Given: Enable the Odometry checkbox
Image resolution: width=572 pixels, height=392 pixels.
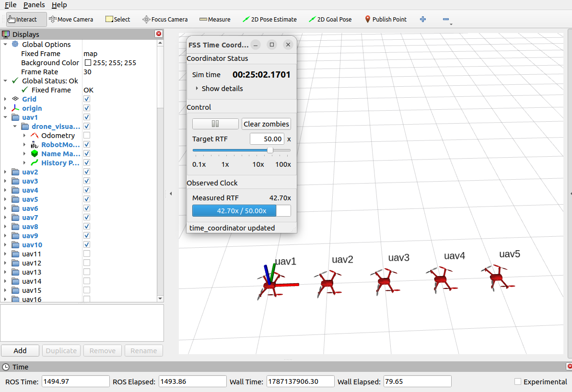Looking at the screenshot, I should click(87, 135).
